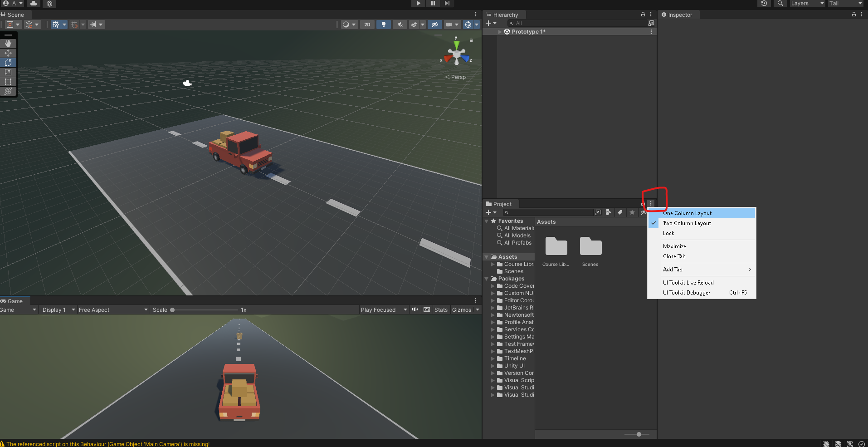The height and width of the screenshot is (447, 868).
Task: Click the Step frame button
Action: click(x=447, y=3)
